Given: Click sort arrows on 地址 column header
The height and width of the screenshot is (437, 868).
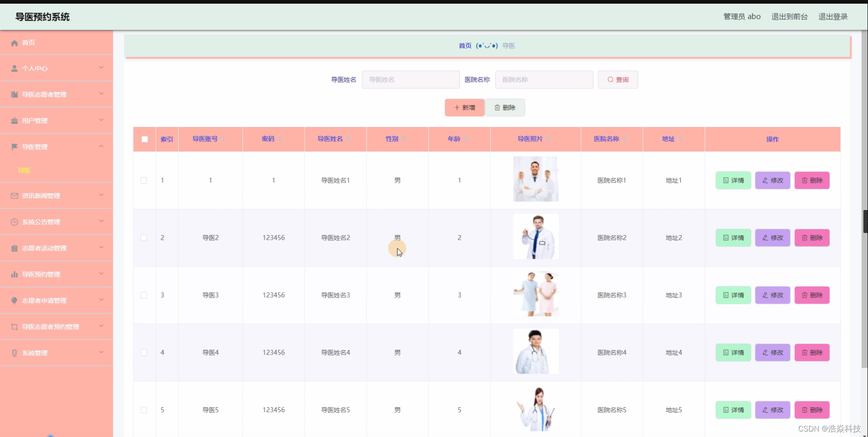Looking at the screenshot, I should [680, 139].
